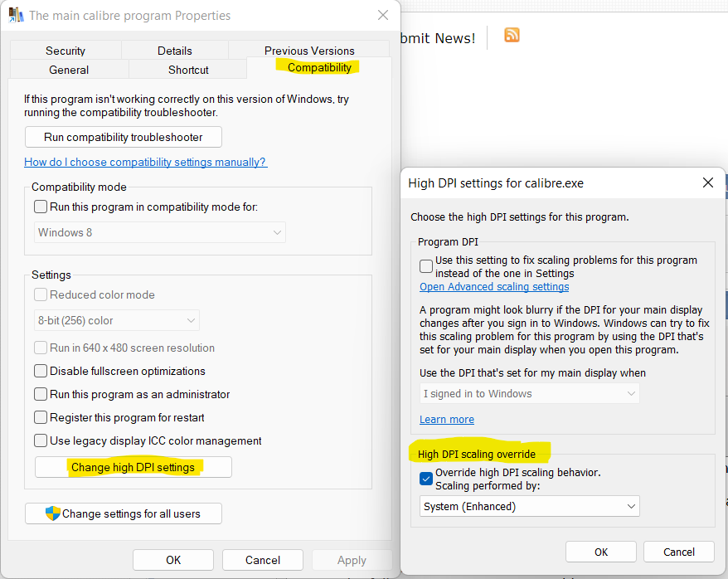Toggle Reduced color mode checkbox
This screenshot has width=728, height=579.
(x=41, y=294)
